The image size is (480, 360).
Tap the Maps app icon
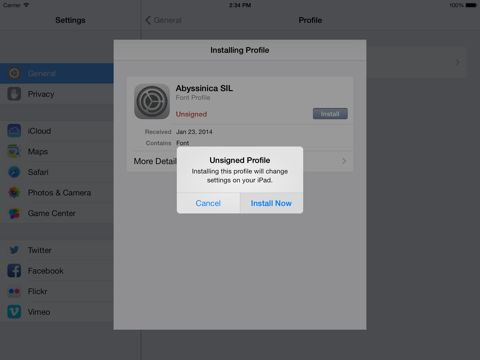pos(14,151)
